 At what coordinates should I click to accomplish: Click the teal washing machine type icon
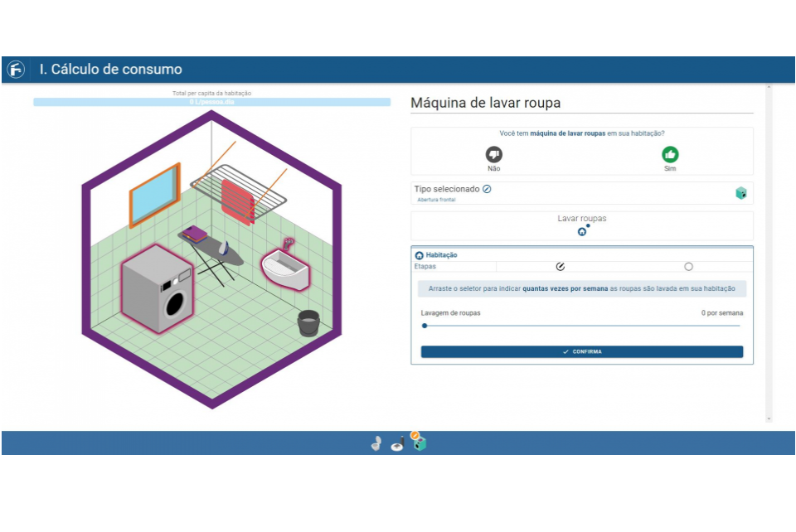point(740,193)
